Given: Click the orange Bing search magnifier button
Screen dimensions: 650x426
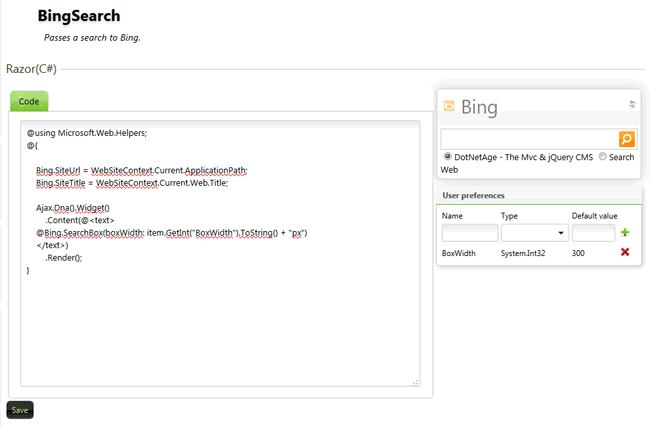Looking at the screenshot, I should click(x=626, y=139).
